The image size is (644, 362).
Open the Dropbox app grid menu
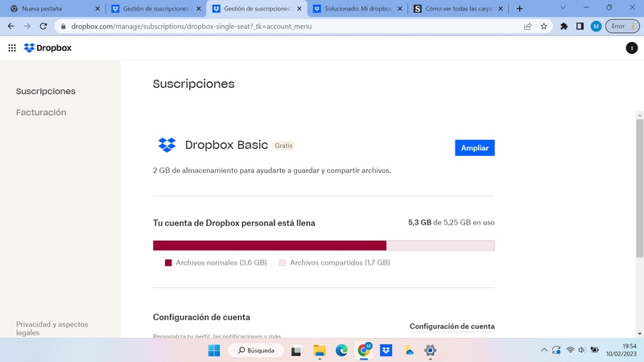click(12, 48)
